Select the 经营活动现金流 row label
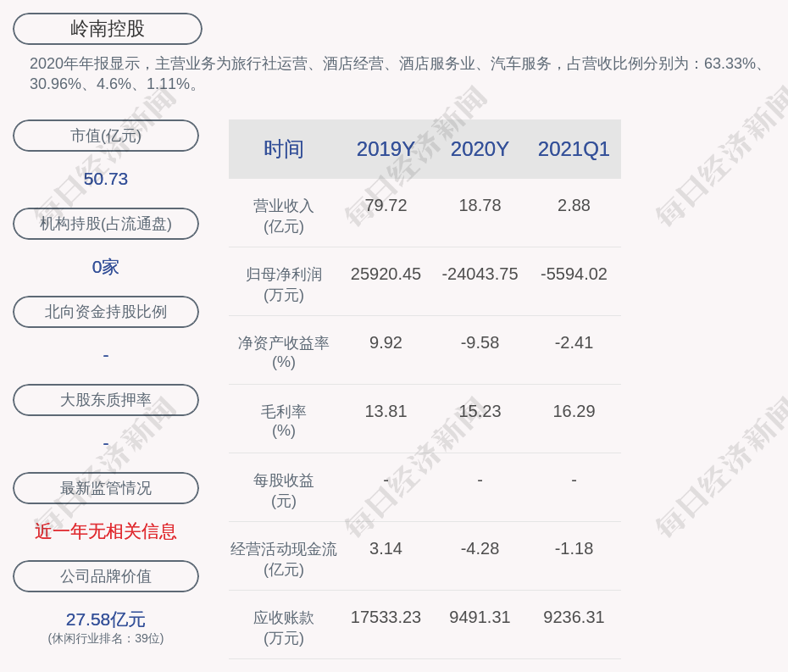The image size is (788, 672). click(283, 558)
